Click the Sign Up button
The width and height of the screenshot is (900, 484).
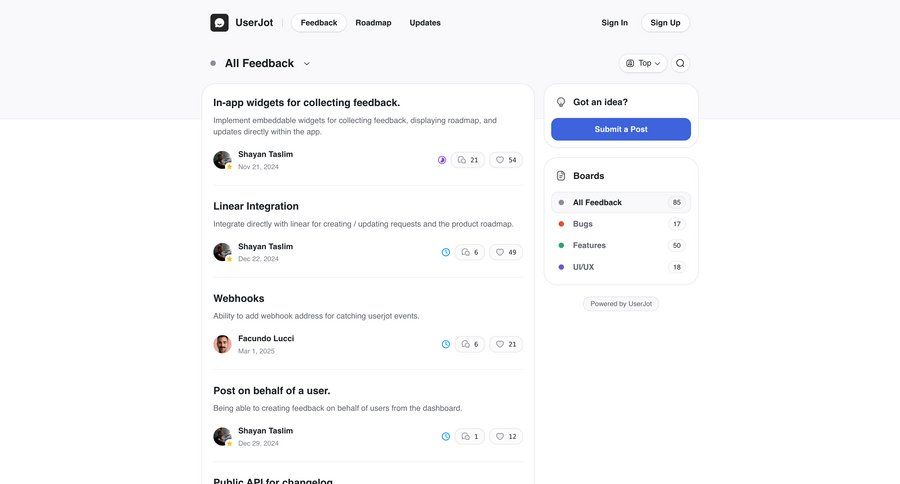(x=665, y=23)
